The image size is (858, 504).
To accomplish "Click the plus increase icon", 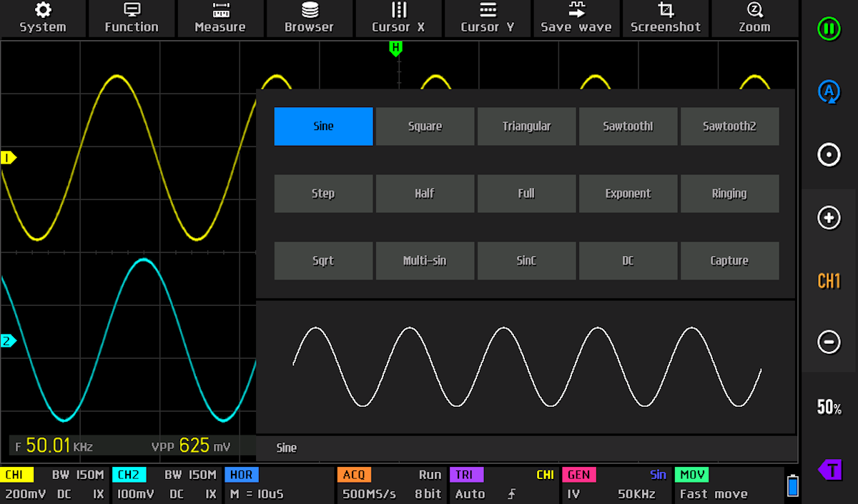I will coord(829,218).
